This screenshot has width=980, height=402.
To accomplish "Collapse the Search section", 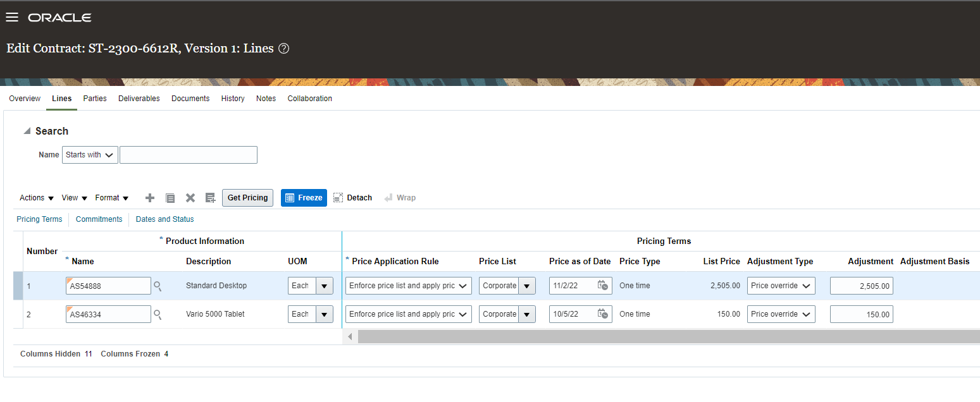I will coord(27,130).
